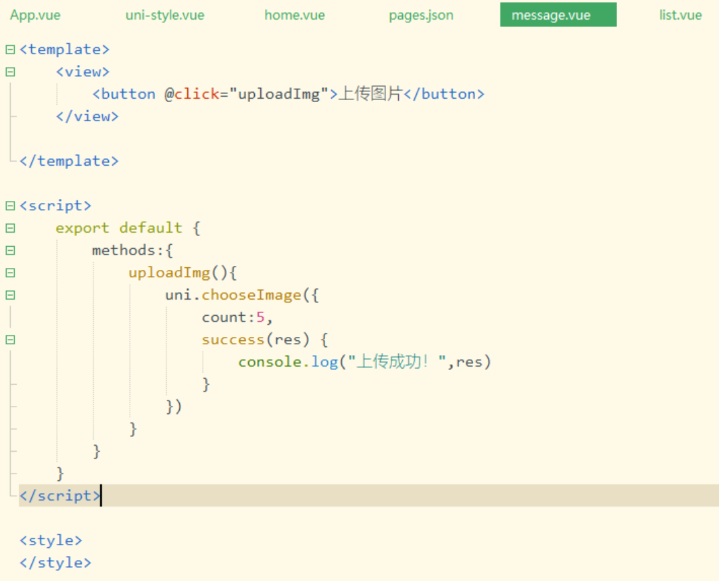Fold the uploadImg(){ function
The height and width of the screenshot is (581, 728).
10,273
